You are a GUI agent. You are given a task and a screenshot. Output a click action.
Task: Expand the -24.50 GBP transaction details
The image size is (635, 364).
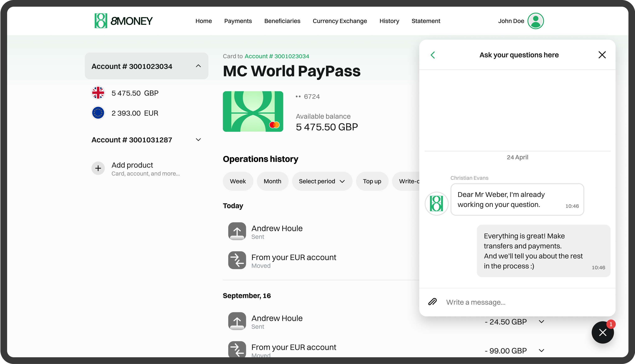pos(541,322)
